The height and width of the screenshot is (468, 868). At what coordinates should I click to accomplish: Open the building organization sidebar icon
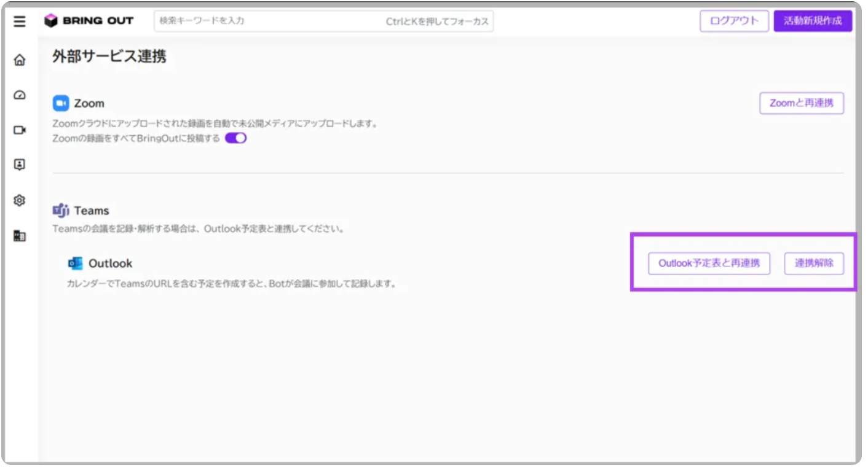[20, 235]
